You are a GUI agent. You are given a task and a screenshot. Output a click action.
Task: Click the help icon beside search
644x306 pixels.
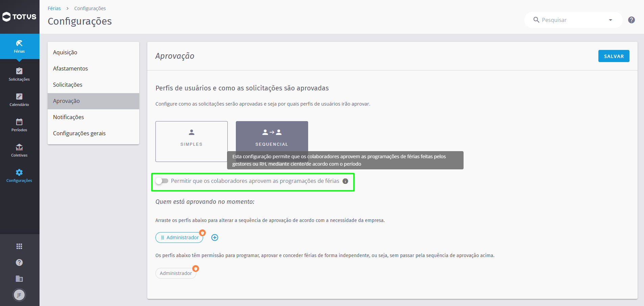[x=631, y=20]
